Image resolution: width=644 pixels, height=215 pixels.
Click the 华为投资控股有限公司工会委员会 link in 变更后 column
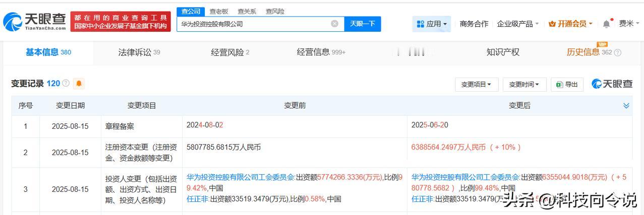tap(465, 177)
